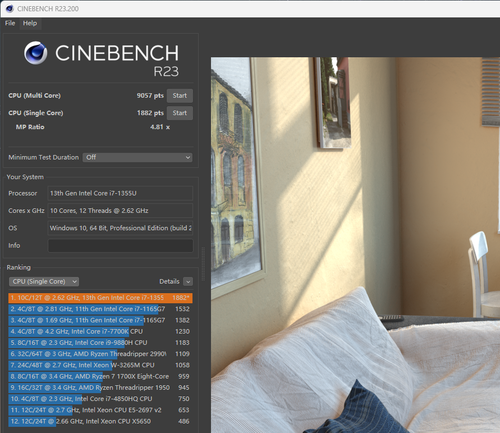Select ranking row 4 Core i7-7700K
The image size is (500, 433).
pyautogui.click(x=100, y=332)
